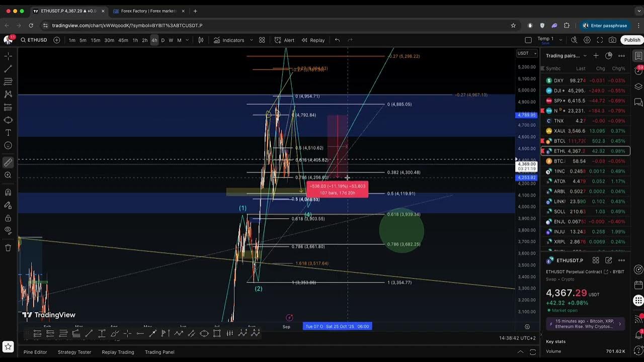Open the favorites star toolbar button

8,346
